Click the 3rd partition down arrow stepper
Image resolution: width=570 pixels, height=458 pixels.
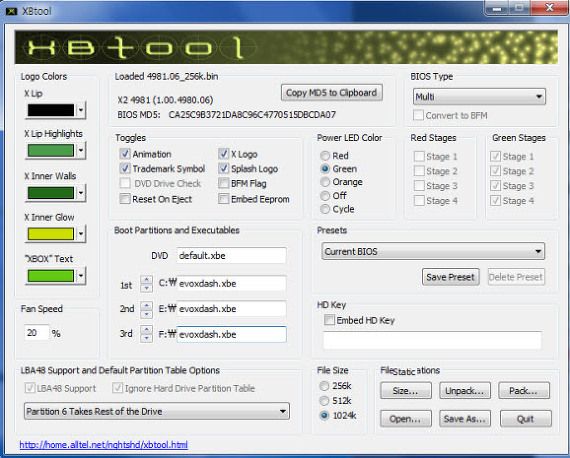146,338
